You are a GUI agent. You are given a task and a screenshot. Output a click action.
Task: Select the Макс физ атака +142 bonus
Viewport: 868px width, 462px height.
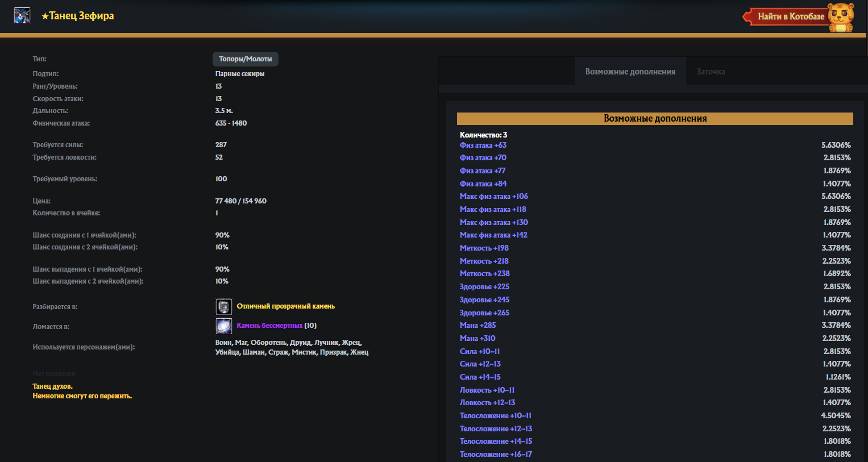pyautogui.click(x=493, y=235)
